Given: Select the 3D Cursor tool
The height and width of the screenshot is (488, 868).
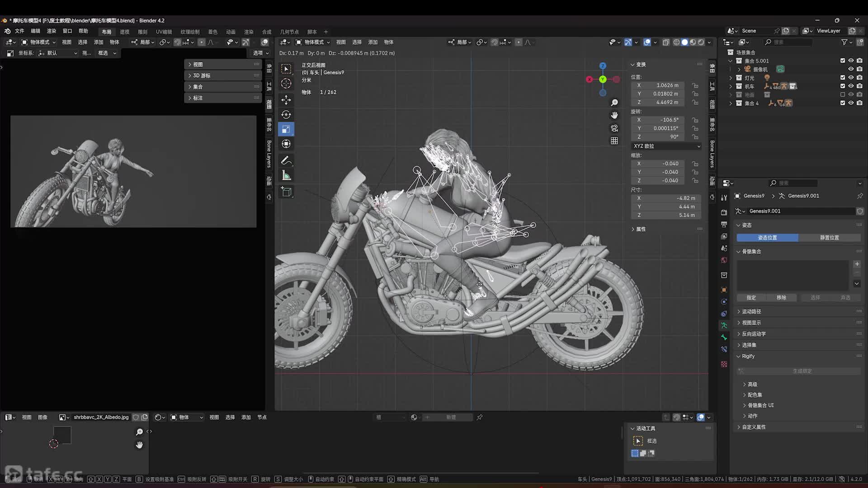Looking at the screenshot, I should tap(286, 84).
